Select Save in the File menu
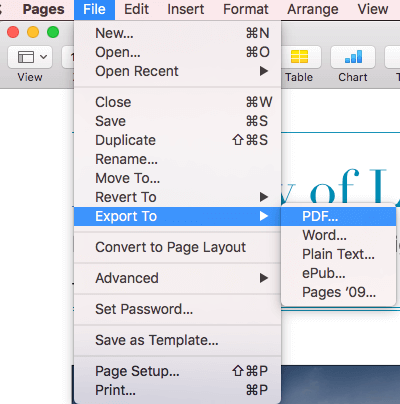Image resolution: width=400 pixels, height=404 pixels. click(x=177, y=121)
